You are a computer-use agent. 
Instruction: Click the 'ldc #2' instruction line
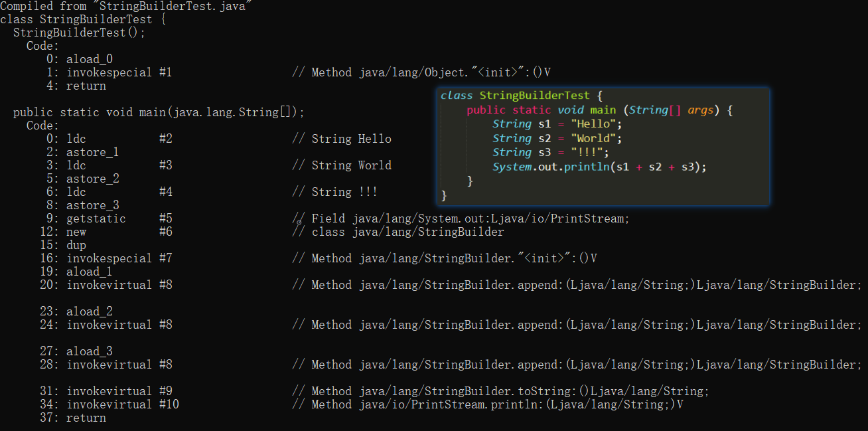119,139
